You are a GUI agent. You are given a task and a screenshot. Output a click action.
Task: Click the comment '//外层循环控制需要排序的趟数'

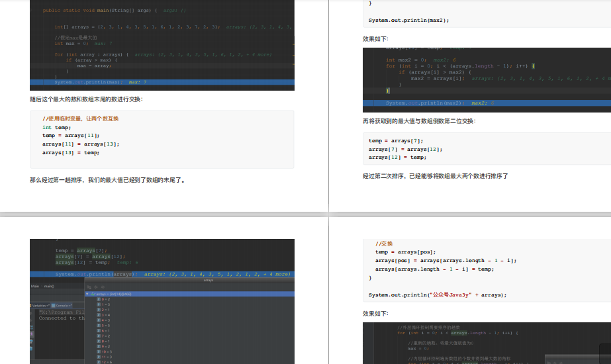pos(429,328)
